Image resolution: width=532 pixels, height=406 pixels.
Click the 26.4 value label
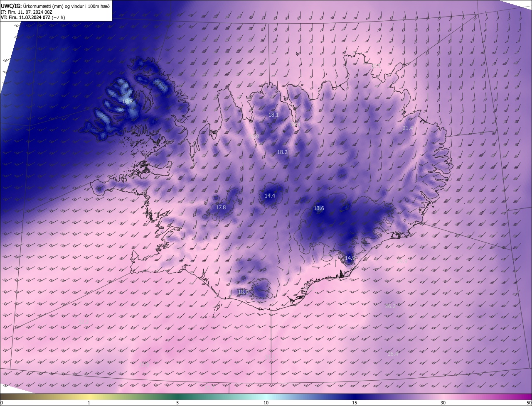[393, 354]
